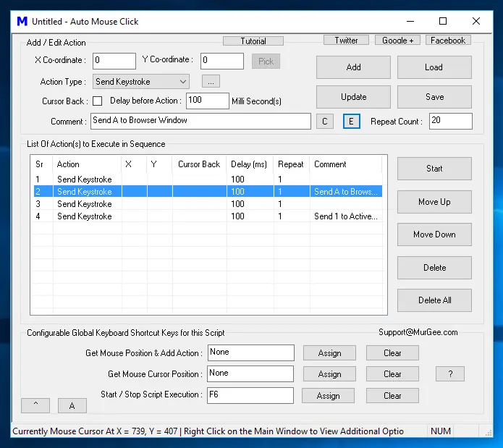Click the Repeat Count input field
This screenshot has width=503, height=448.
(x=450, y=121)
